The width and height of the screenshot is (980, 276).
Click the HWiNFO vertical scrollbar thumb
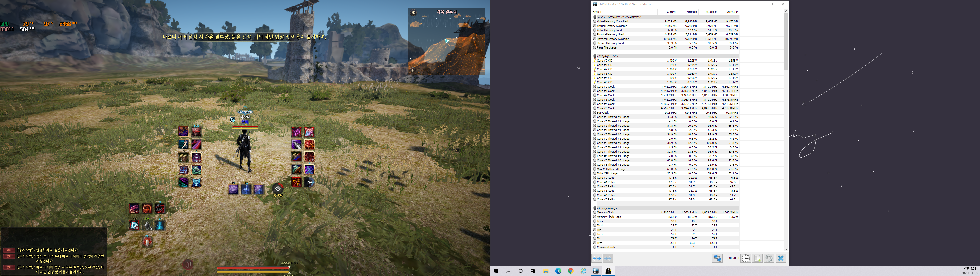[x=786, y=41]
